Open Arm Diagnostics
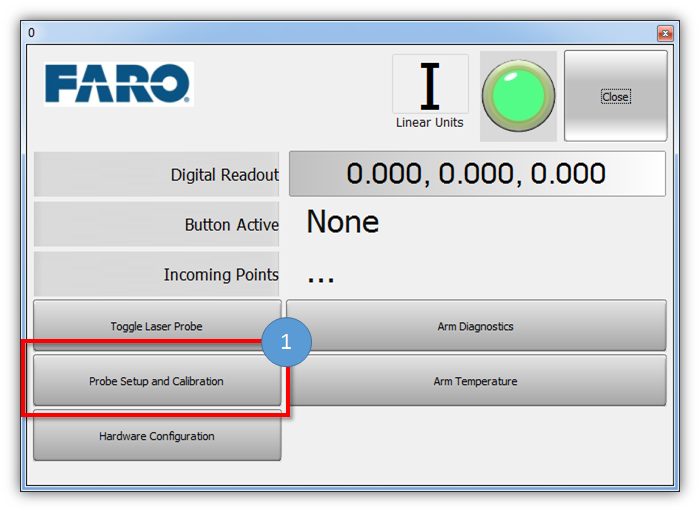The height and width of the screenshot is (512, 700). point(476,326)
